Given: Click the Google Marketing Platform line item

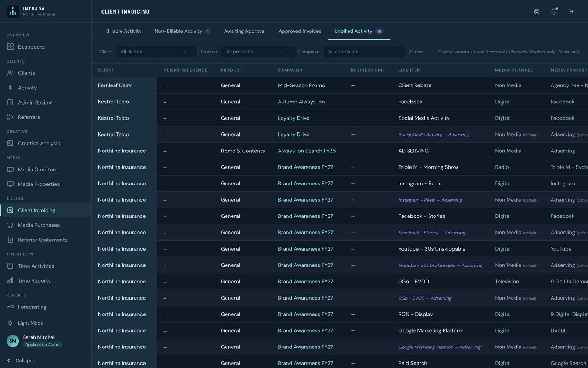Looking at the screenshot, I should [x=431, y=330].
